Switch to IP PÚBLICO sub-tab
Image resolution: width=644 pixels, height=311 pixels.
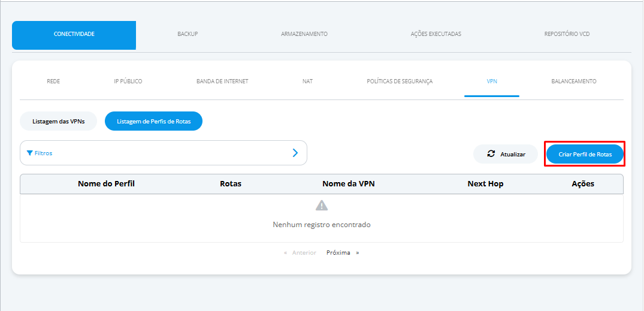(128, 81)
